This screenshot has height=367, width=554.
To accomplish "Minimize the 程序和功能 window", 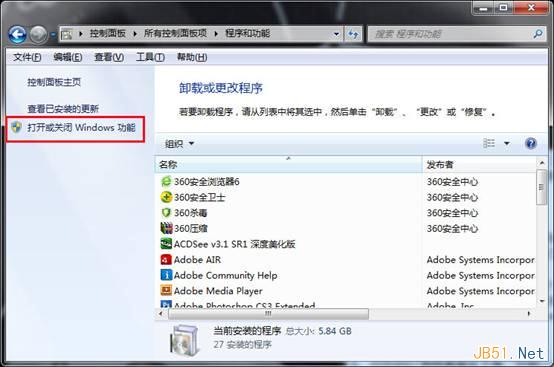I will 483,8.
